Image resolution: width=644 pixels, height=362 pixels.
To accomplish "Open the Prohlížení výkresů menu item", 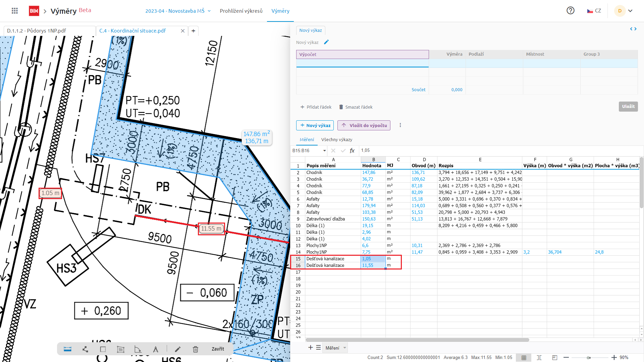I will (x=241, y=11).
